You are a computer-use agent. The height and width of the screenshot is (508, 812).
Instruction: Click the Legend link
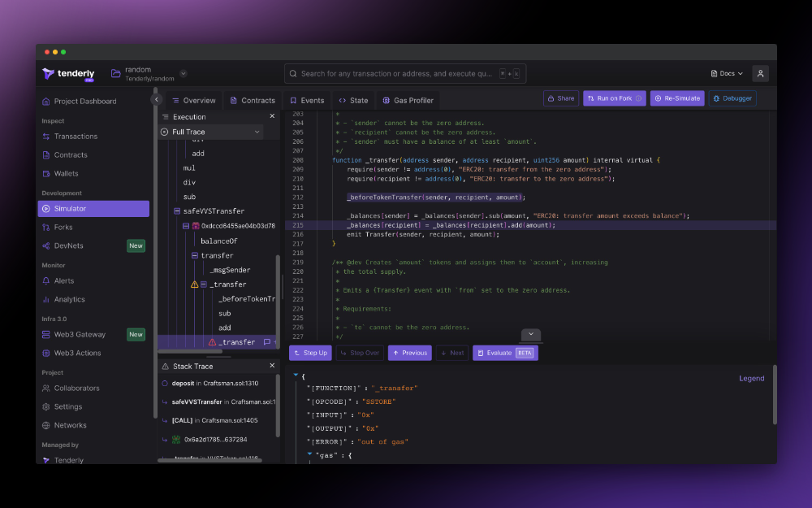pos(751,378)
